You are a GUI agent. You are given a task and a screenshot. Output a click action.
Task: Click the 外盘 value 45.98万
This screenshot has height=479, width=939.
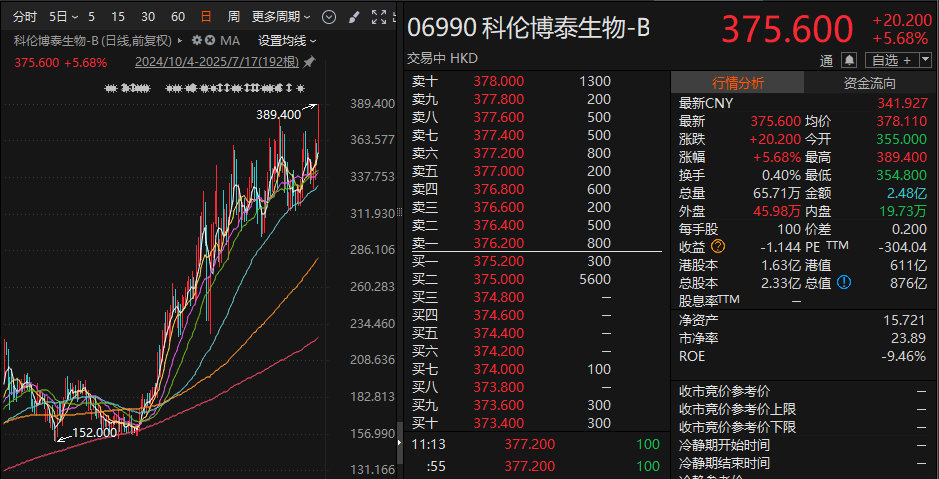pyautogui.click(x=776, y=211)
